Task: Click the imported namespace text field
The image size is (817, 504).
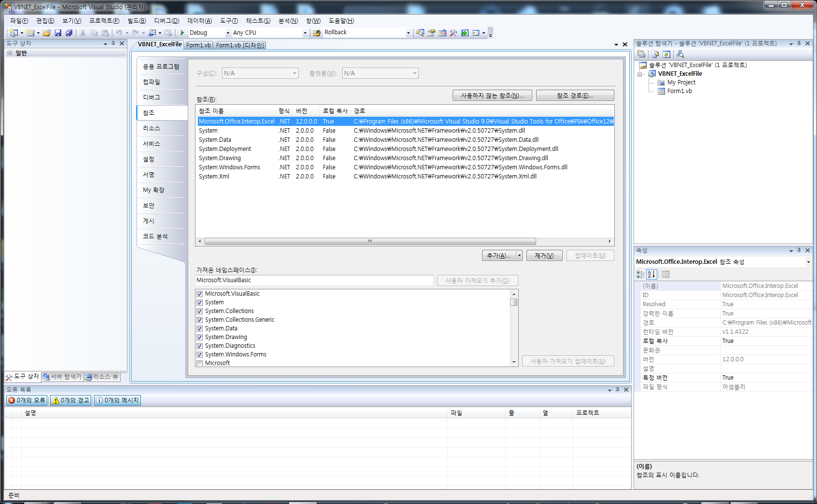Action: pyautogui.click(x=315, y=280)
